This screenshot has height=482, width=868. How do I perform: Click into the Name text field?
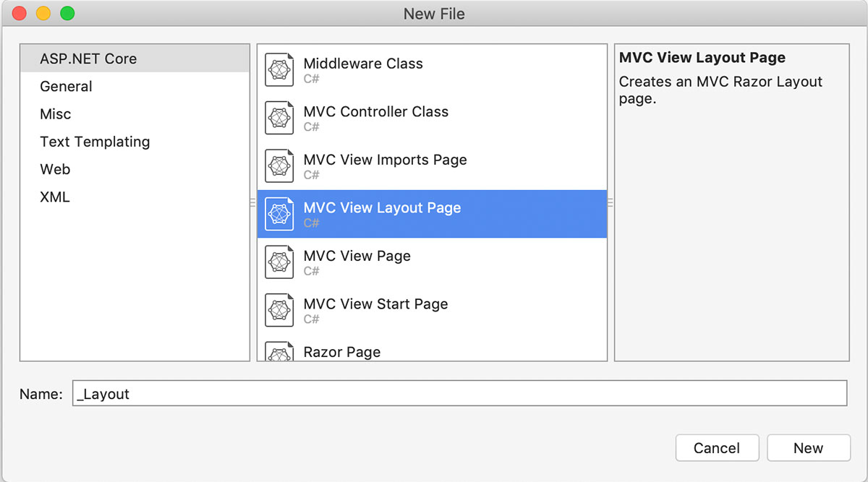pyautogui.click(x=459, y=394)
